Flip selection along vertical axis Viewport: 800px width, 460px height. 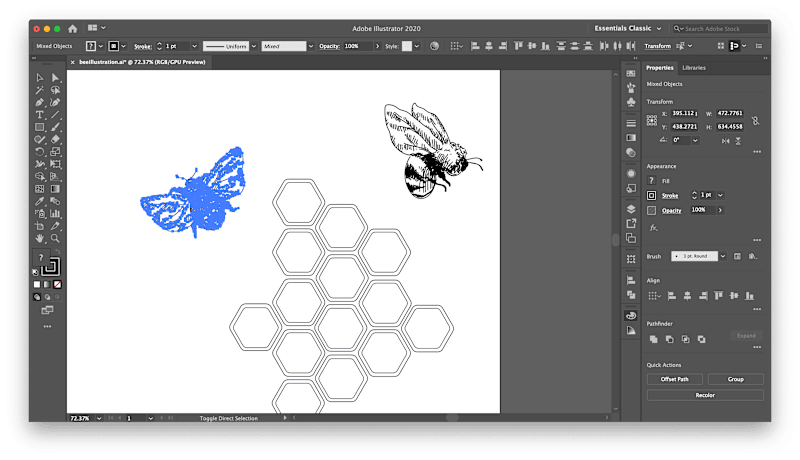pyautogui.click(x=738, y=141)
